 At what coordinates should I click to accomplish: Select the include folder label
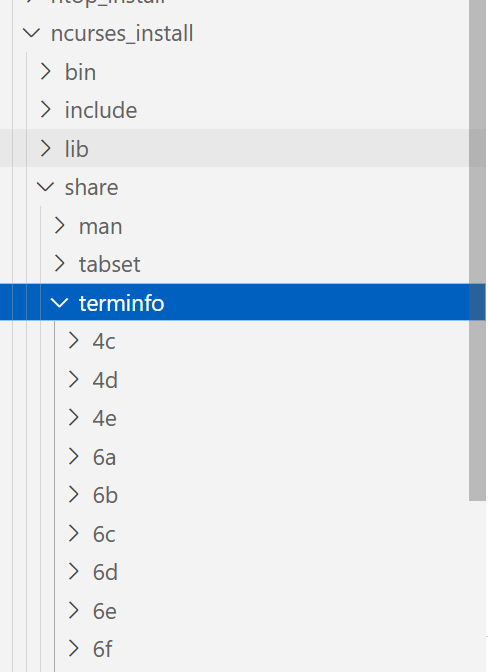[101, 110]
